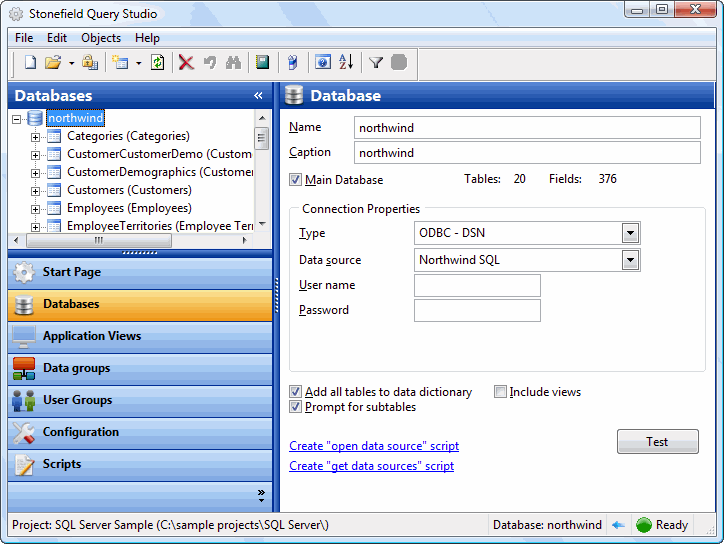Image resolution: width=724 pixels, height=544 pixels.
Task: Click the Open folder toolbar icon
Action: (53, 62)
